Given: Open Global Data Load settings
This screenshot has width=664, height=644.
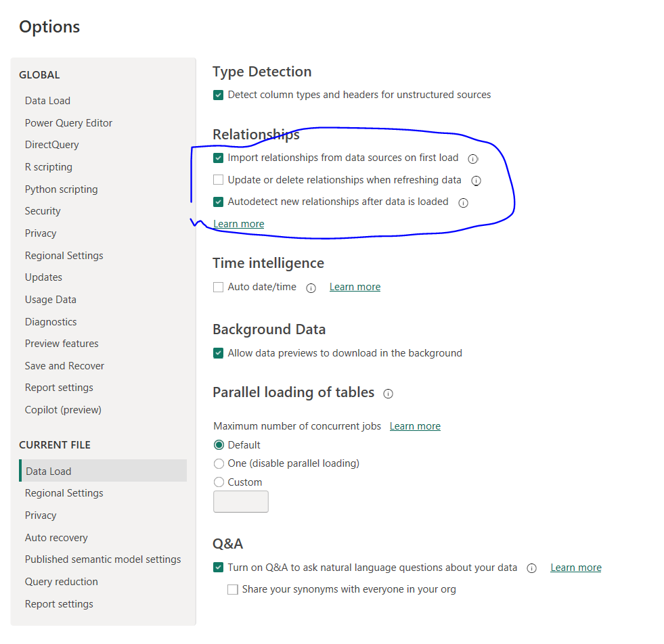Looking at the screenshot, I should pyautogui.click(x=47, y=101).
